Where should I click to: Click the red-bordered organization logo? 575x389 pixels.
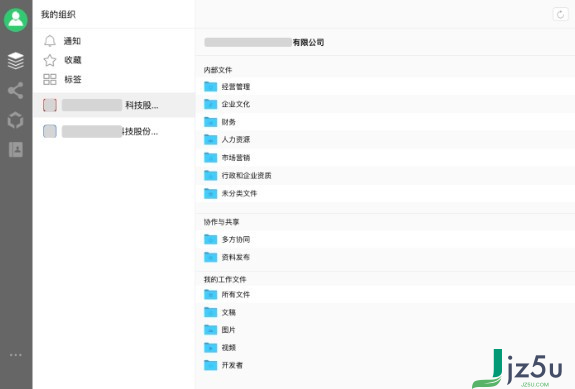pyautogui.click(x=50, y=105)
